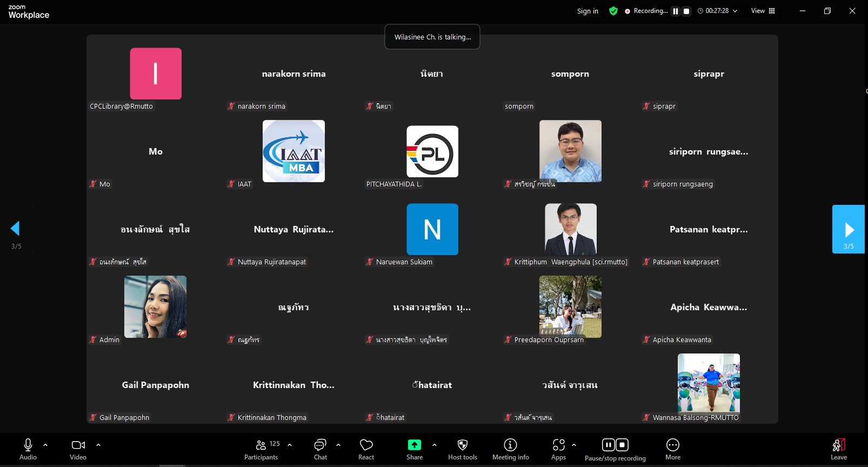Select Preedaporn Ouprsarn video tile
868x467 pixels.
[x=570, y=307]
